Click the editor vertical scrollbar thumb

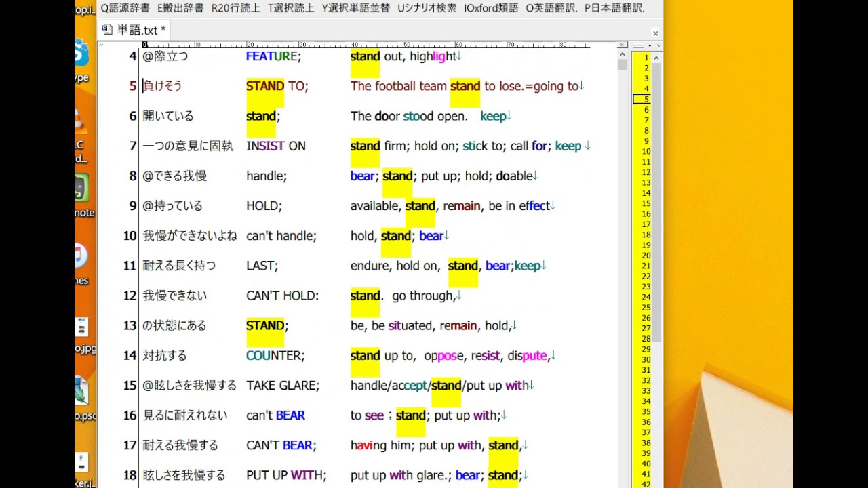click(x=623, y=65)
